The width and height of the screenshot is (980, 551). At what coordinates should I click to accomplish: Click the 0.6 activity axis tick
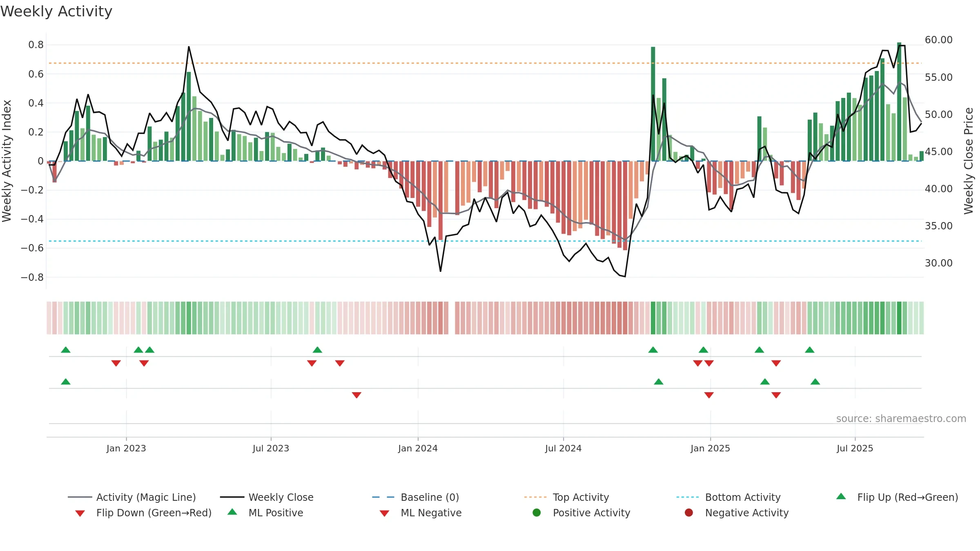[36, 74]
